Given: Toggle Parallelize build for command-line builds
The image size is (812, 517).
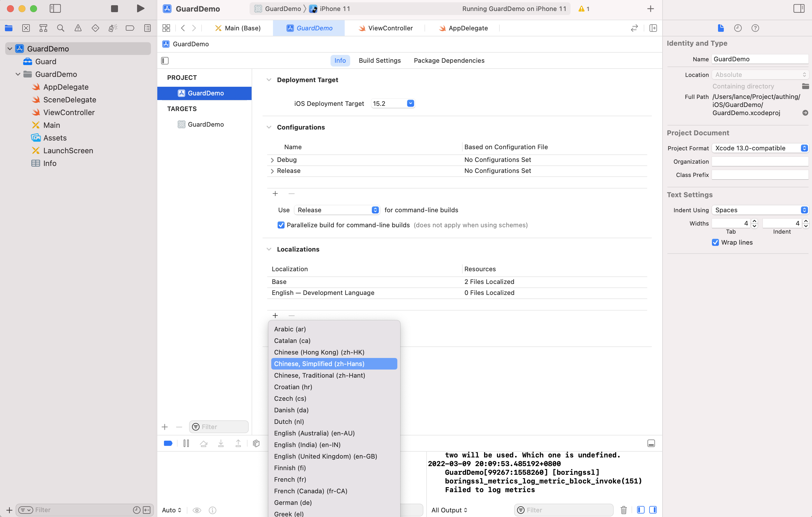Looking at the screenshot, I should click(x=281, y=225).
